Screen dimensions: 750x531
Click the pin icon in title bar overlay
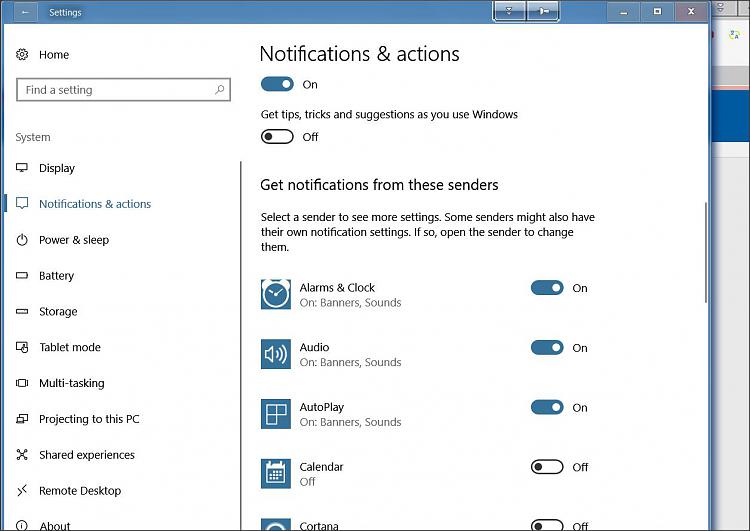coord(543,11)
